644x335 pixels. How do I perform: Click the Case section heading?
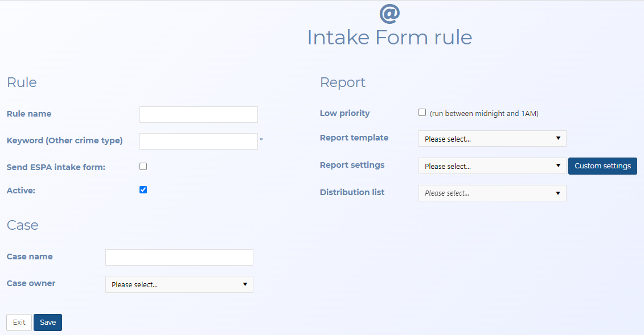tap(23, 225)
